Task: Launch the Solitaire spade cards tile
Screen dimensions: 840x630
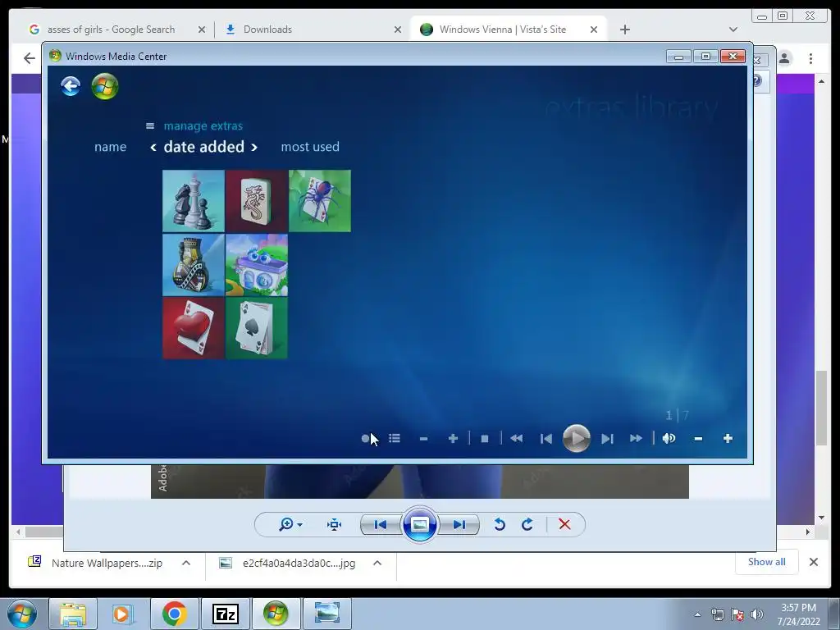Action: pyautogui.click(x=257, y=328)
